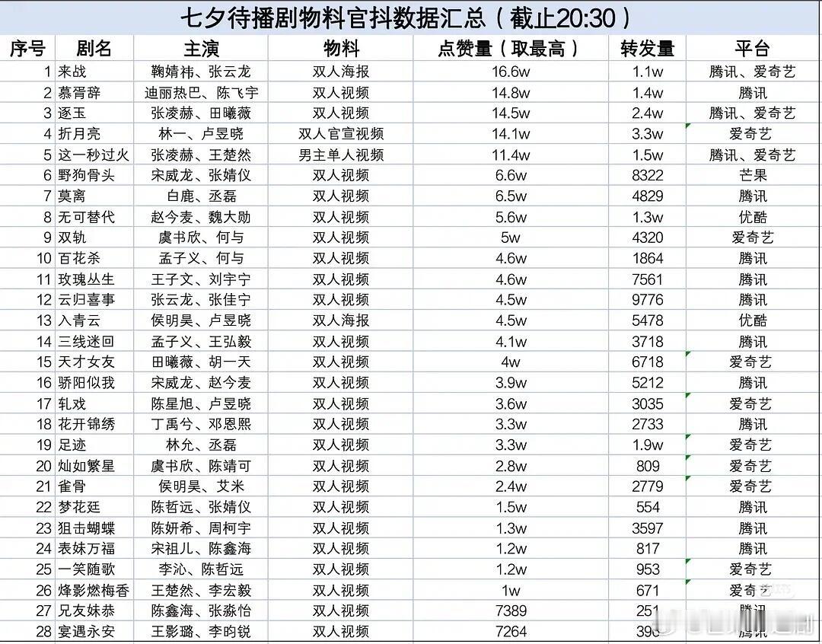Select the drama name cell 狙击蝴蝶

point(94,528)
